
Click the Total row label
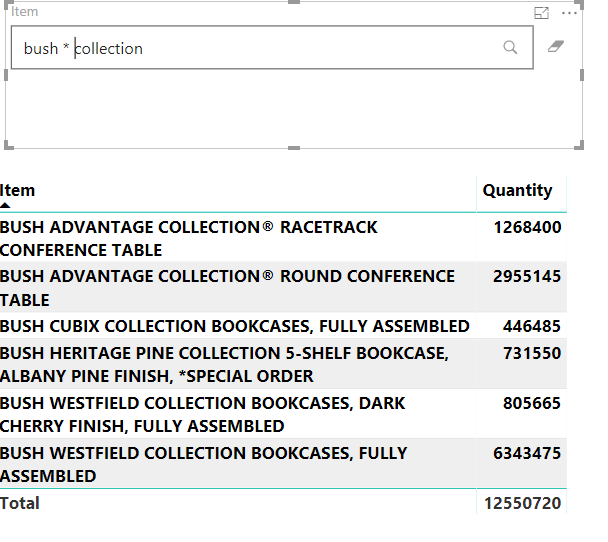[20, 503]
